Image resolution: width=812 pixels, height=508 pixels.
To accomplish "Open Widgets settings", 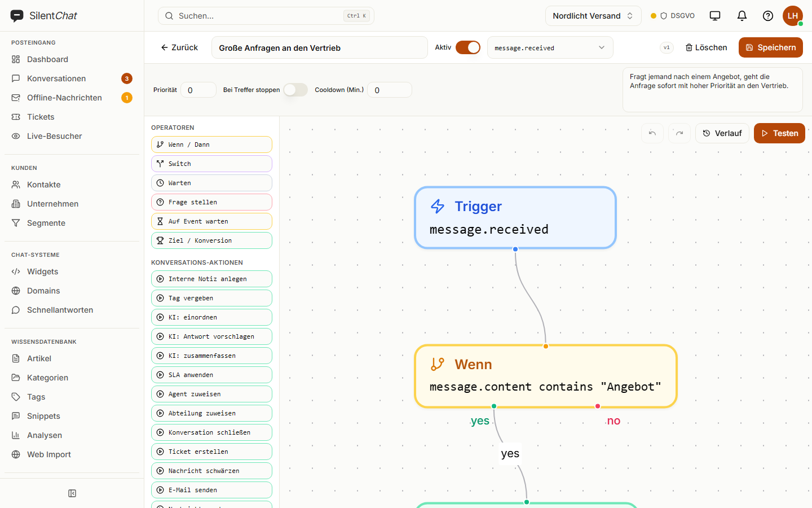I will click(x=72, y=271).
